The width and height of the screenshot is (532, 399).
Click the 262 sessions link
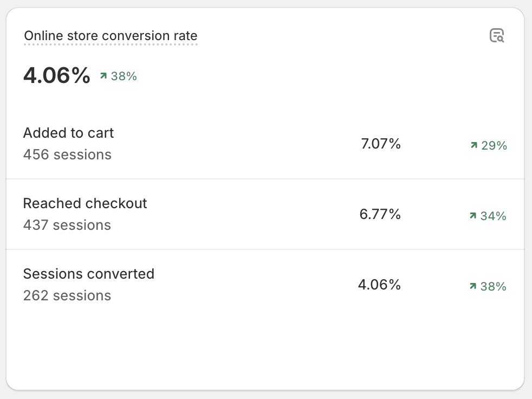[67, 295]
